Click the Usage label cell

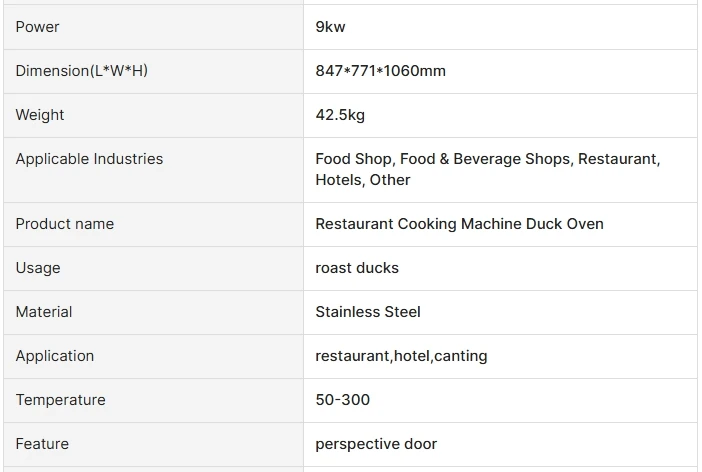tap(38, 268)
